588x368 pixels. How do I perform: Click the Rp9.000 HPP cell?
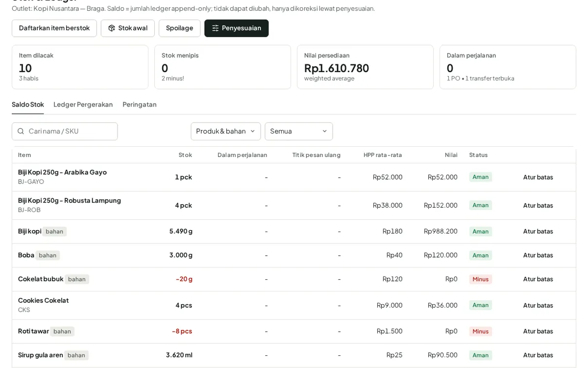(390, 305)
